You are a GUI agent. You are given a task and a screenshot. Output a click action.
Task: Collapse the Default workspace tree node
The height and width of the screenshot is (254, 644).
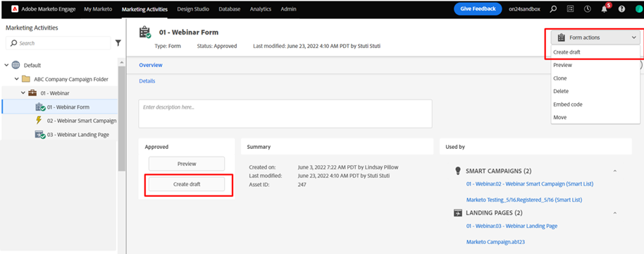[6, 65]
